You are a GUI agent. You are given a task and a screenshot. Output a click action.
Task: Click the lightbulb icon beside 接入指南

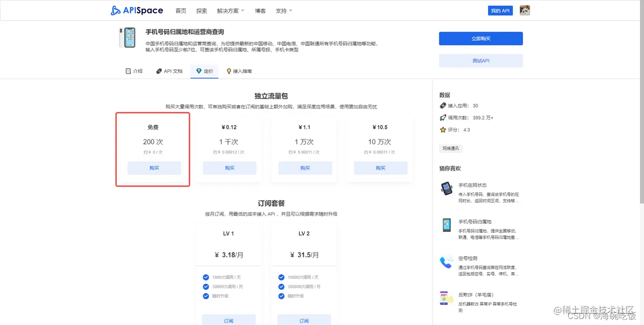point(229,71)
